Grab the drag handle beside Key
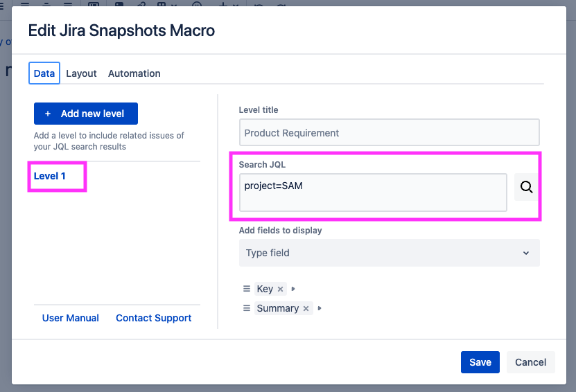Screen dimensions: 576x392 point(247,289)
